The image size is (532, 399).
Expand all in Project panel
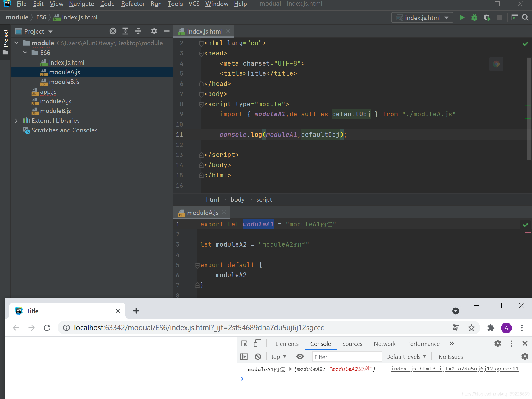[x=125, y=31]
